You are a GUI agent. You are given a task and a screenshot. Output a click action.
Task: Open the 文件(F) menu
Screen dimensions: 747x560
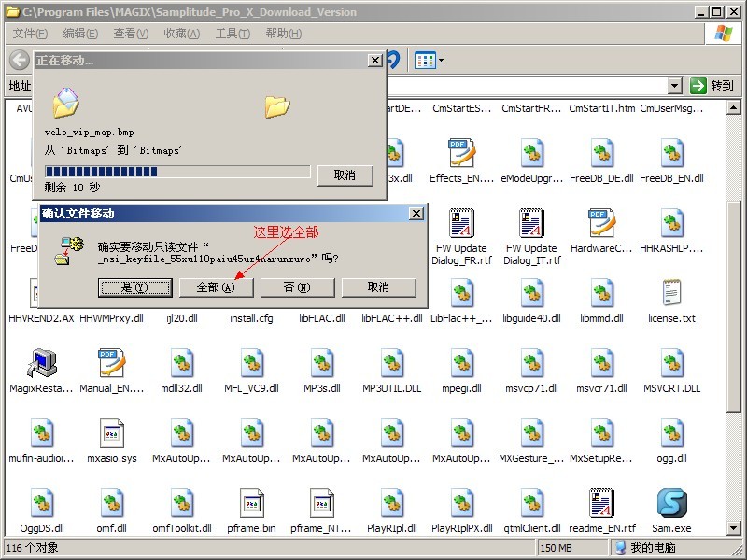click(30, 34)
